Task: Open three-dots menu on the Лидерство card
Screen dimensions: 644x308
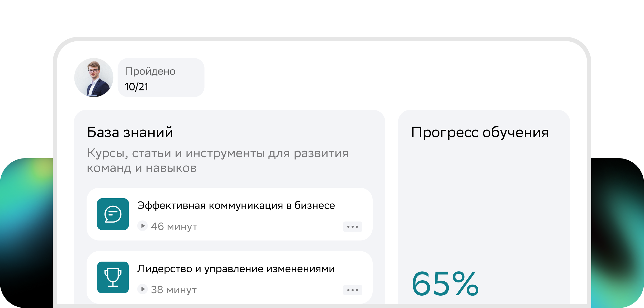Action: point(352,290)
